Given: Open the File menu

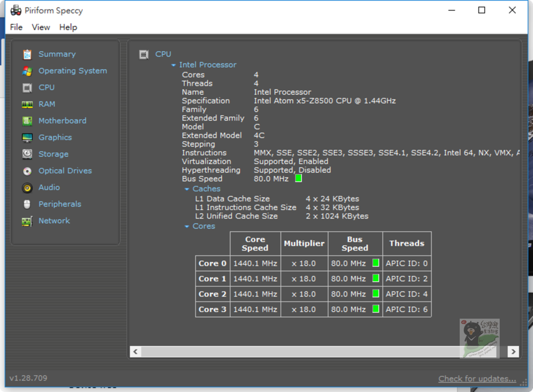Looking at the screenshot, I should point(16,27).
